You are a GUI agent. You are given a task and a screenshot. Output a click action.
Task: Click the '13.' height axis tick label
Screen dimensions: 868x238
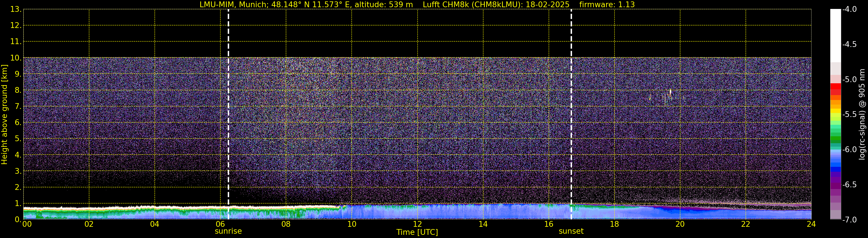[x=16, y=10]
